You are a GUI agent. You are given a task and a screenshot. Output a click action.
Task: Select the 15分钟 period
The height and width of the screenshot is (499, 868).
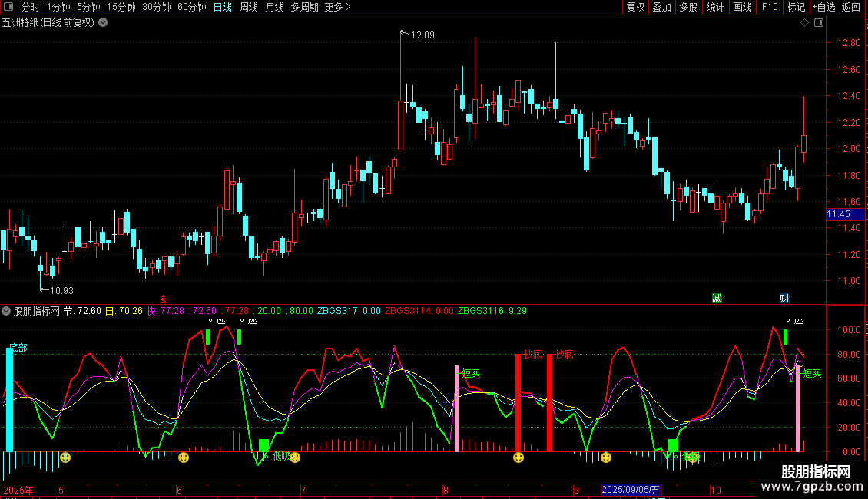121,7
